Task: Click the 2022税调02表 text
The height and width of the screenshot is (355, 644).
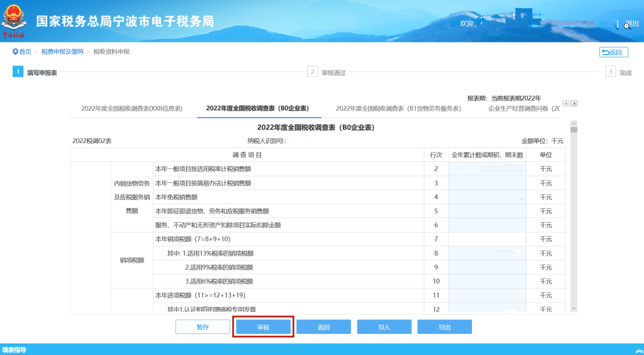Action: click(92, 141)
